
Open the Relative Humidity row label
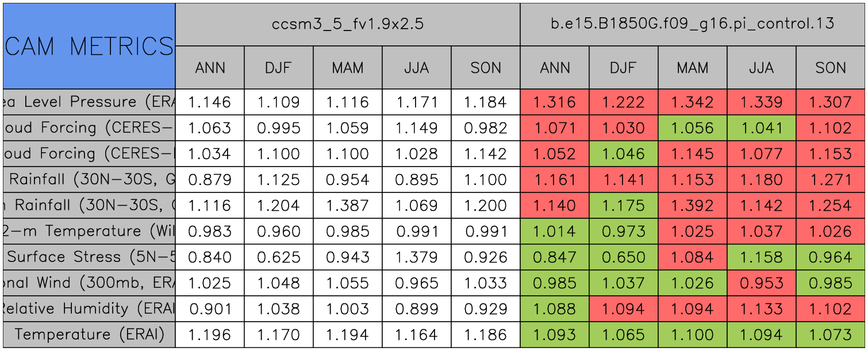[89, 308]
